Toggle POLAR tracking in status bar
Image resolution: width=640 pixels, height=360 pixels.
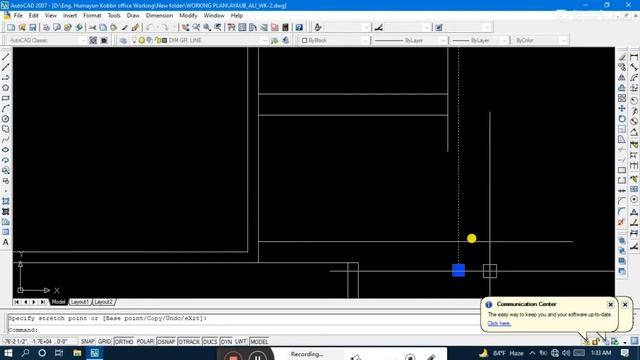point(145,342)
